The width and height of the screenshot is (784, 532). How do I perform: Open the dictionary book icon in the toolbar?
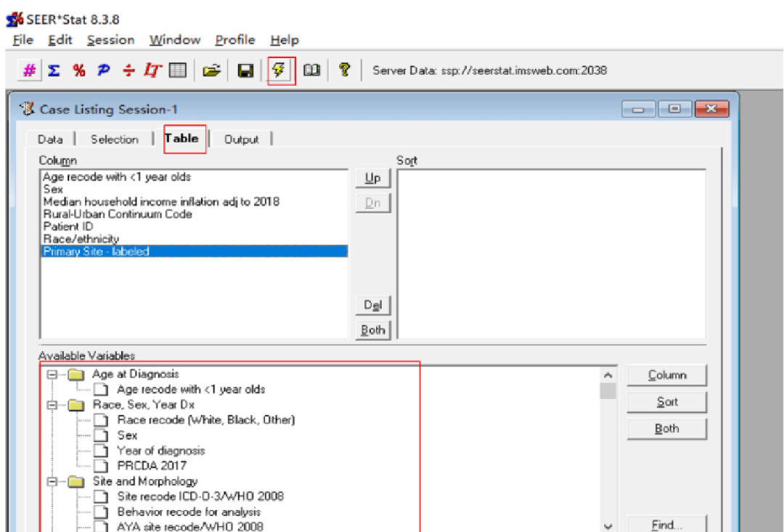(x=312, y=70)
